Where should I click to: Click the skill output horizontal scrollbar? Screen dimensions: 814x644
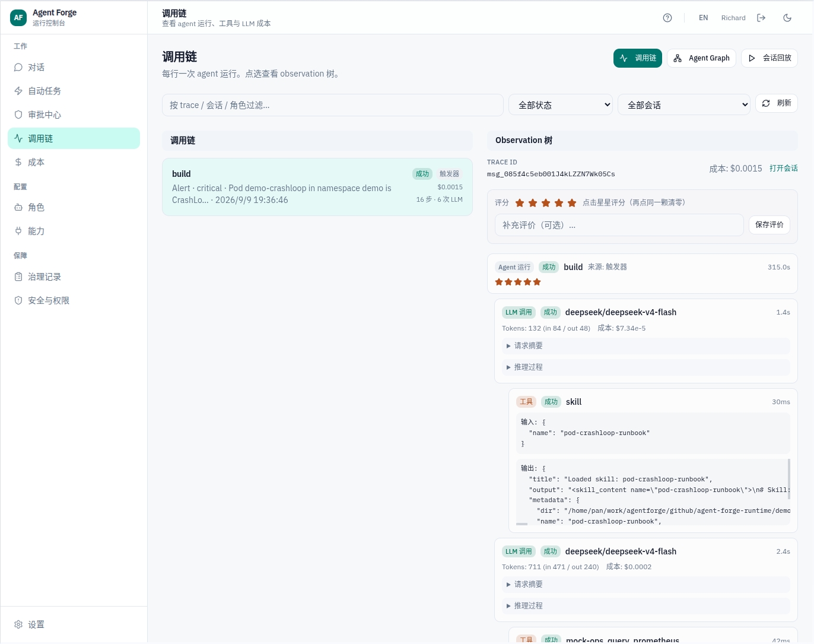522,524
